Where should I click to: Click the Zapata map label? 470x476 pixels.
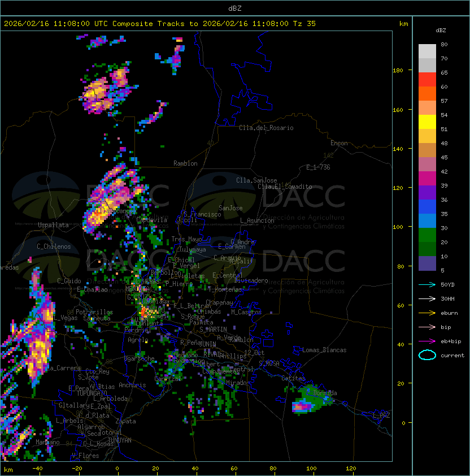pos(125,421)
